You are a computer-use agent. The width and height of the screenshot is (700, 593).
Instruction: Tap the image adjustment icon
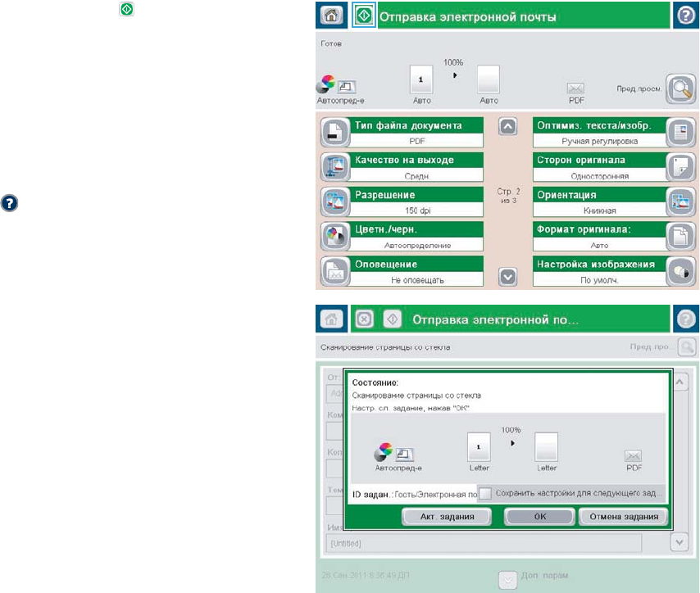(x=680, y=272)
